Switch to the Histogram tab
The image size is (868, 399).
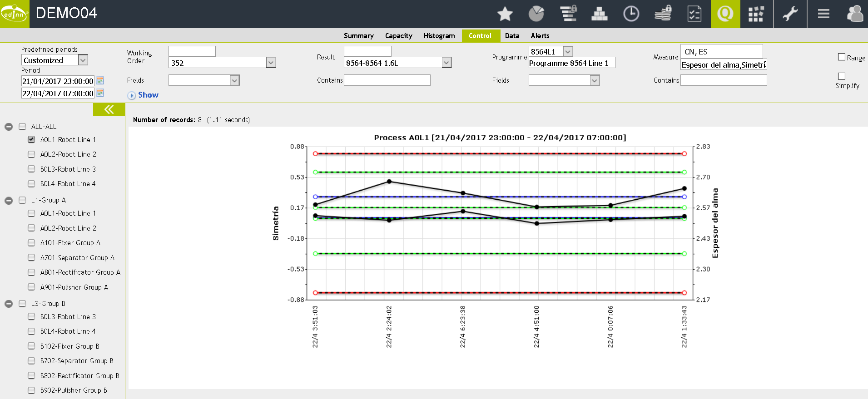439,36
